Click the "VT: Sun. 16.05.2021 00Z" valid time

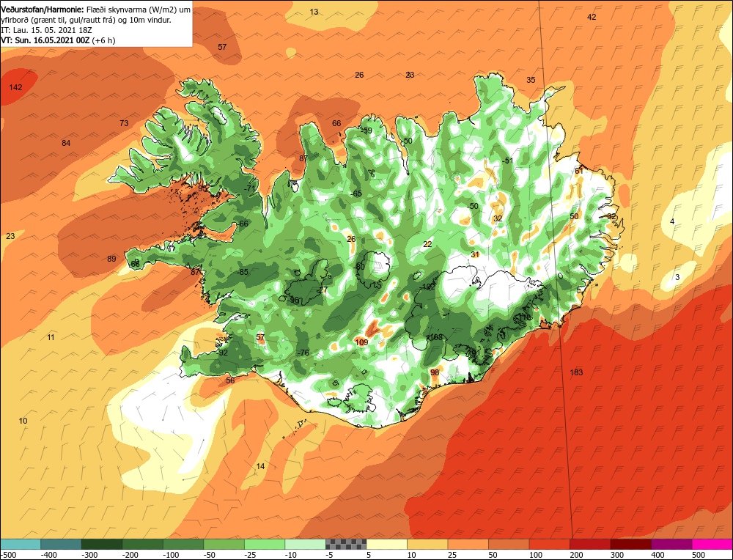[x=45, y=40]
